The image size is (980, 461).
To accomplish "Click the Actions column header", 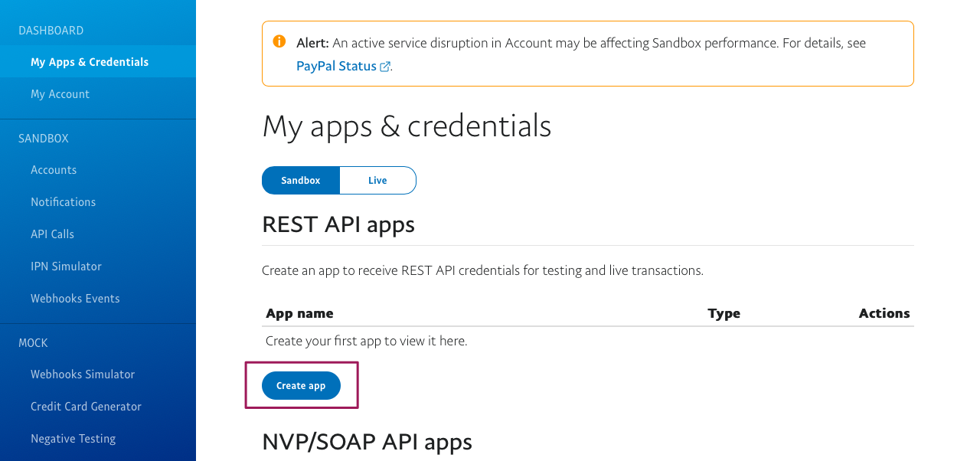I will pos(884,313).
